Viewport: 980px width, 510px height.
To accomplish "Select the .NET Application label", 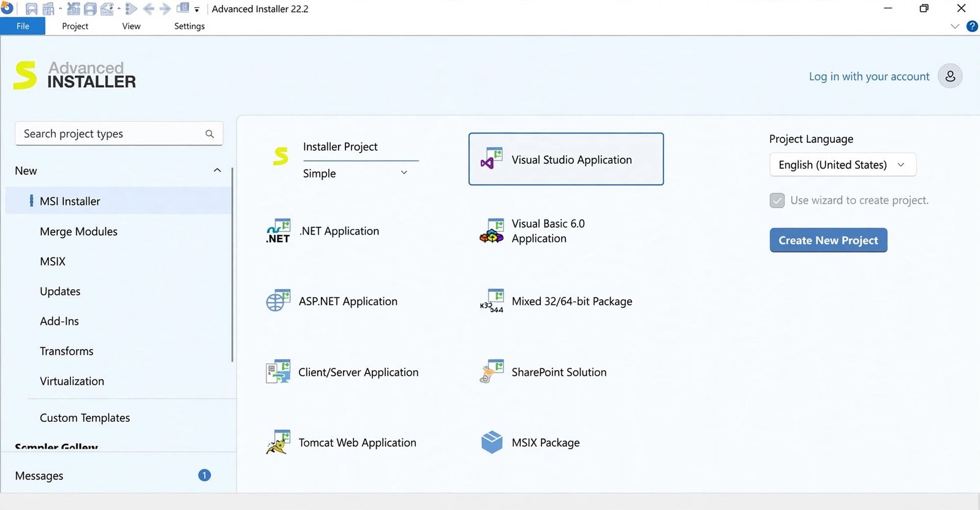I will click(x=339, y=231).
